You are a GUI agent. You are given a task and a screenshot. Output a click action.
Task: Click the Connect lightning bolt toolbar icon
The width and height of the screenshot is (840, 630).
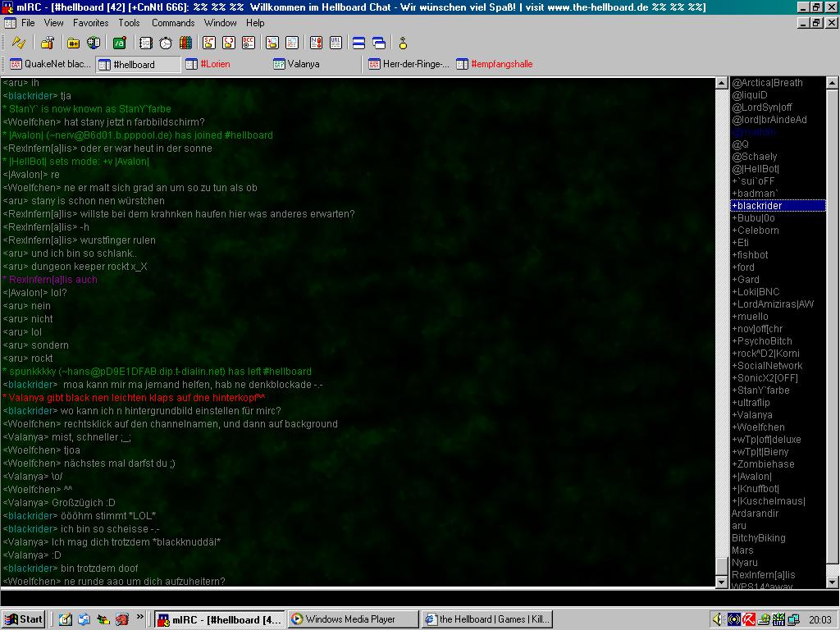18,43
